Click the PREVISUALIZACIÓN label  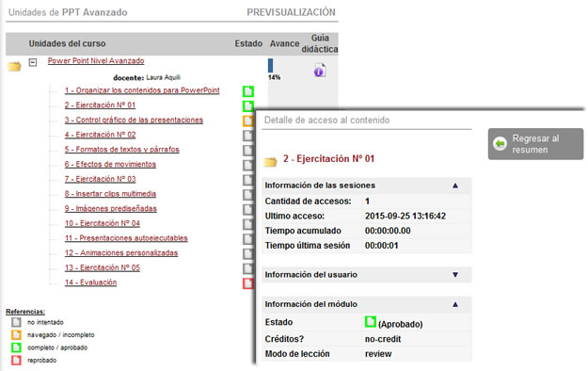coord(291,12)
